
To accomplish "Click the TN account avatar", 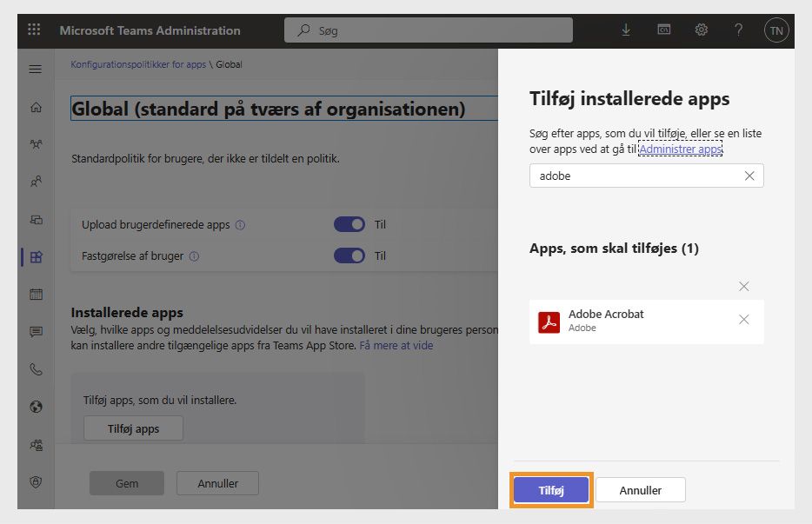I will coord(776,30).
